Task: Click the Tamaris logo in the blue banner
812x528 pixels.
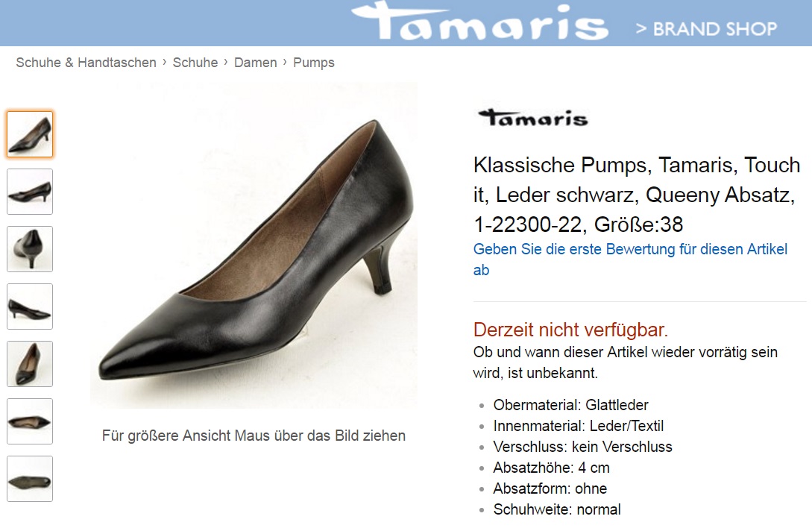Action: [480, 21]
